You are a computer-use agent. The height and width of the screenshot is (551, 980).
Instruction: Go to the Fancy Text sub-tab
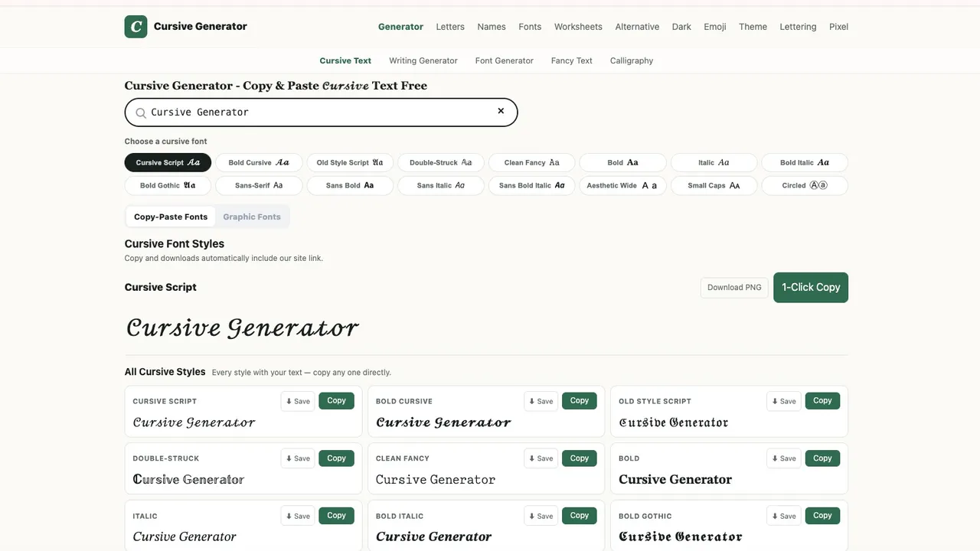[572, 60]
